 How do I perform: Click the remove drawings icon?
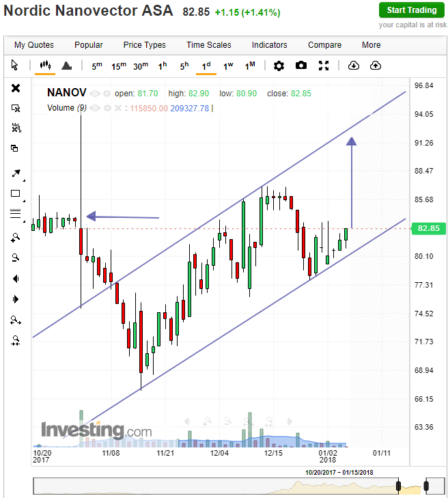(x=16, y=109)
